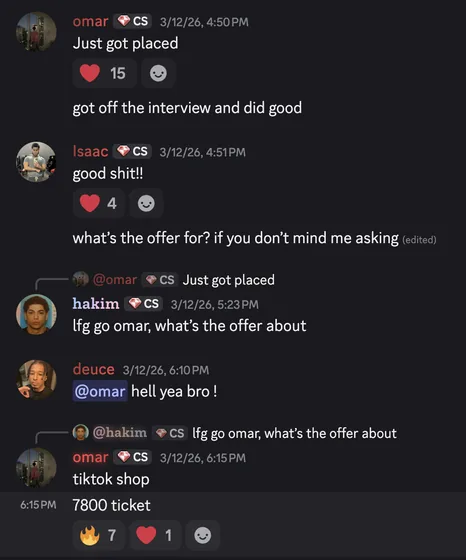Open deuce's profile avatar
The height and width of the screenshot is (560, 466).
(x=36, y=380)
